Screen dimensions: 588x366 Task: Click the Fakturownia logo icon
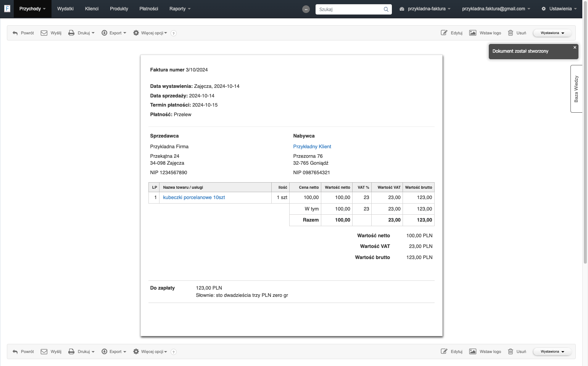tap(7, 8)
